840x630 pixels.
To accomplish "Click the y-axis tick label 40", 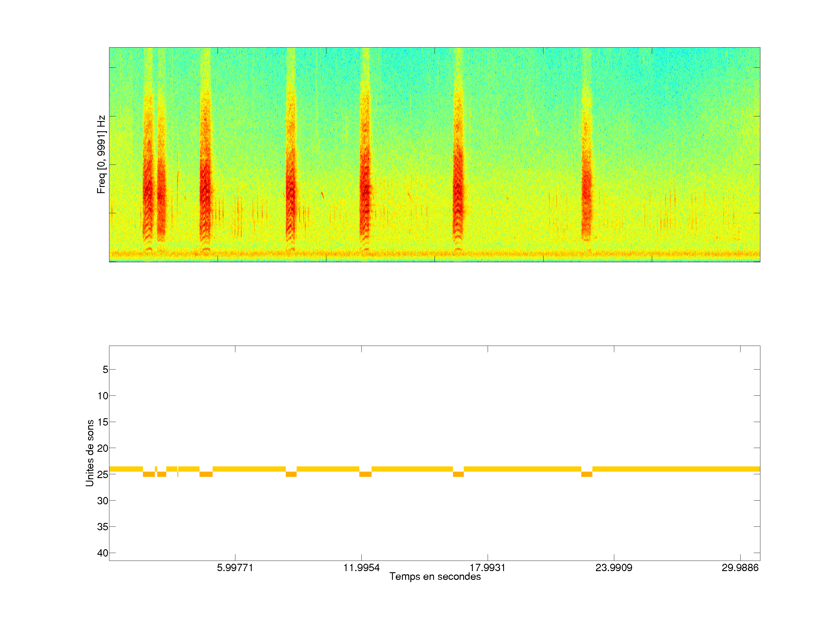I will 103,553.
